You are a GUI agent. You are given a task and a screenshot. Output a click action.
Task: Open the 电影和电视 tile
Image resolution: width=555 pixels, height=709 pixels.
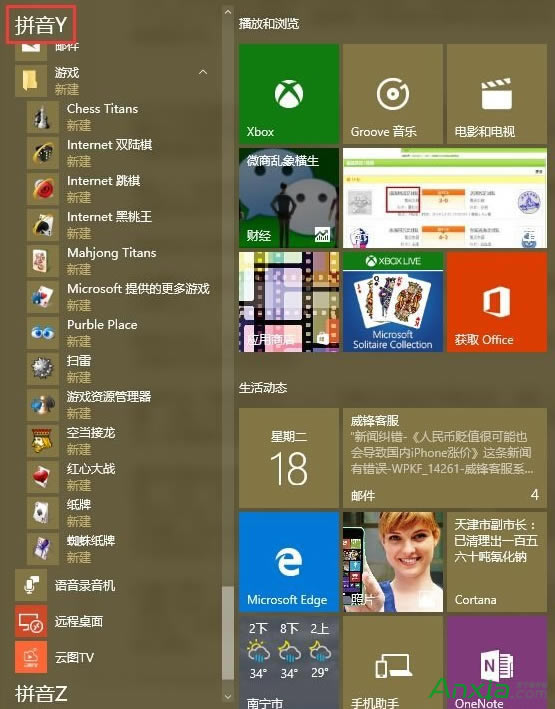point(497,94)
